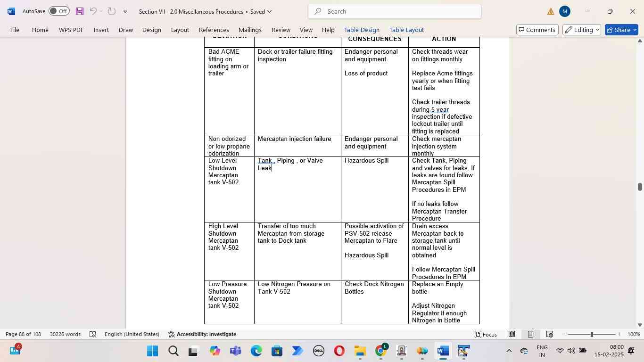Screen dimensions: 644x362
Task: Open the References tab
Action: click(x=214, y=30)
